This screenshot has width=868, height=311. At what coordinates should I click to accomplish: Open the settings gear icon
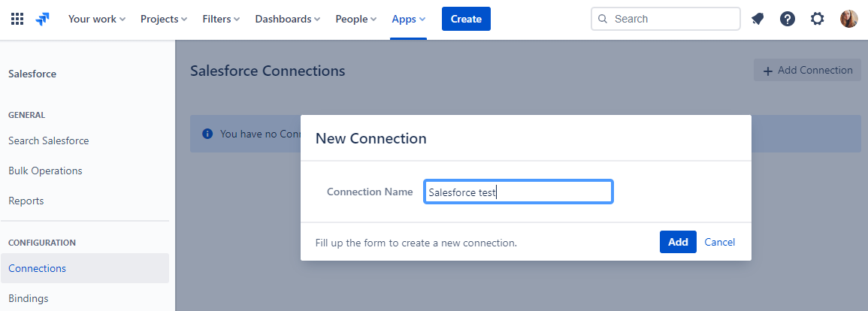pyautogui.click(x=817, y=19)
